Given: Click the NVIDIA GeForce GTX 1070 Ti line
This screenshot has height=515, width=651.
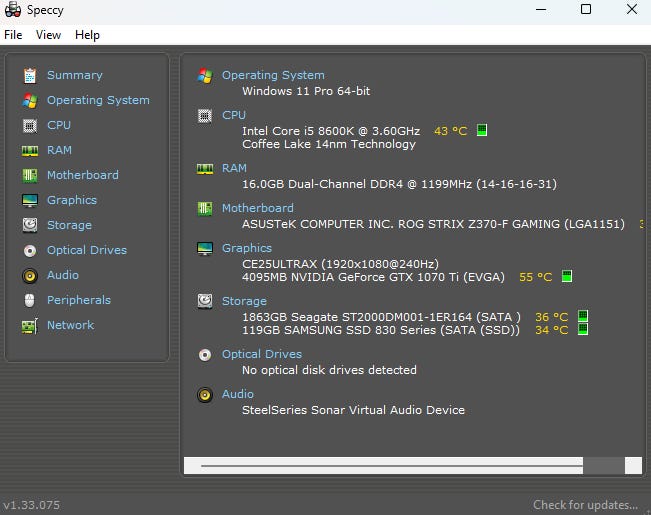Looking at the screenshot, I should (373, 277).
